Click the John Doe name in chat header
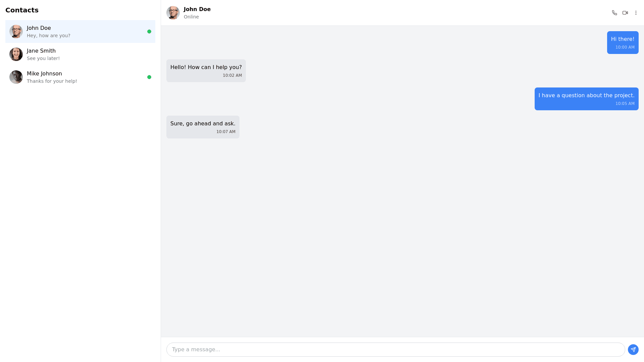Image resolution: width=644 pixels, height=362 pixels. point(197,9)
